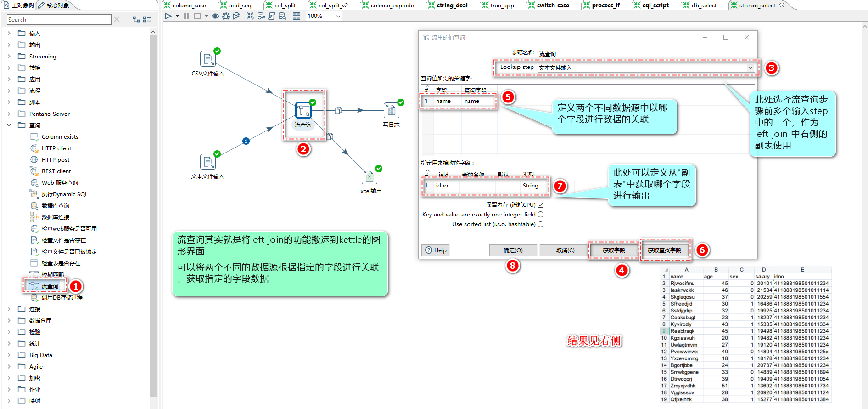Generate SQL script icon in toolbar
This screenshot has height=409, width=868.
(x=272, y=16)
